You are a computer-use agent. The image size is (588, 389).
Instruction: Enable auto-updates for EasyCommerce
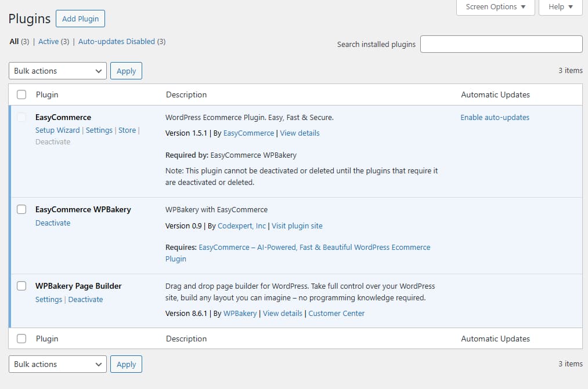[495, 117]
